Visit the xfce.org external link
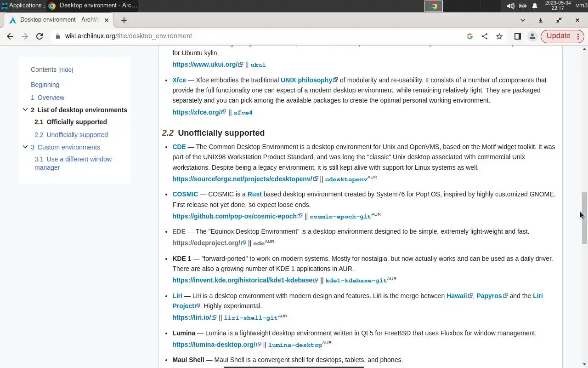Image resolution: width=588 pixels, height=368 pixels. coord(199,112)
